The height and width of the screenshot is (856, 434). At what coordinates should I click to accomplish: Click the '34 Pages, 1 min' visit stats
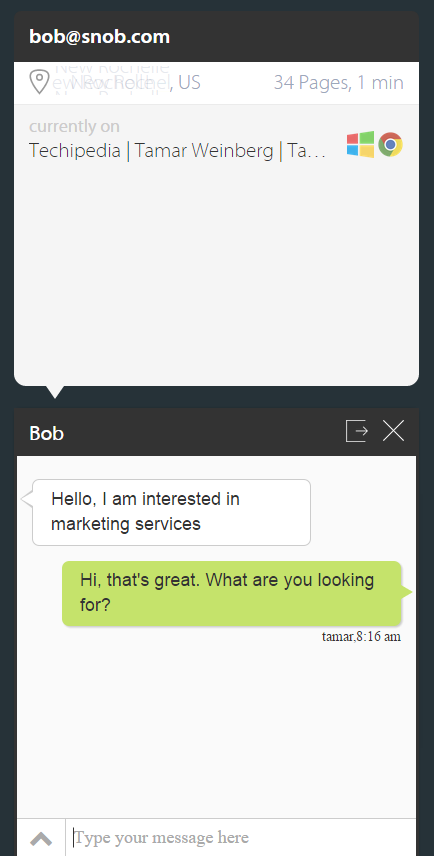[338, 82]
